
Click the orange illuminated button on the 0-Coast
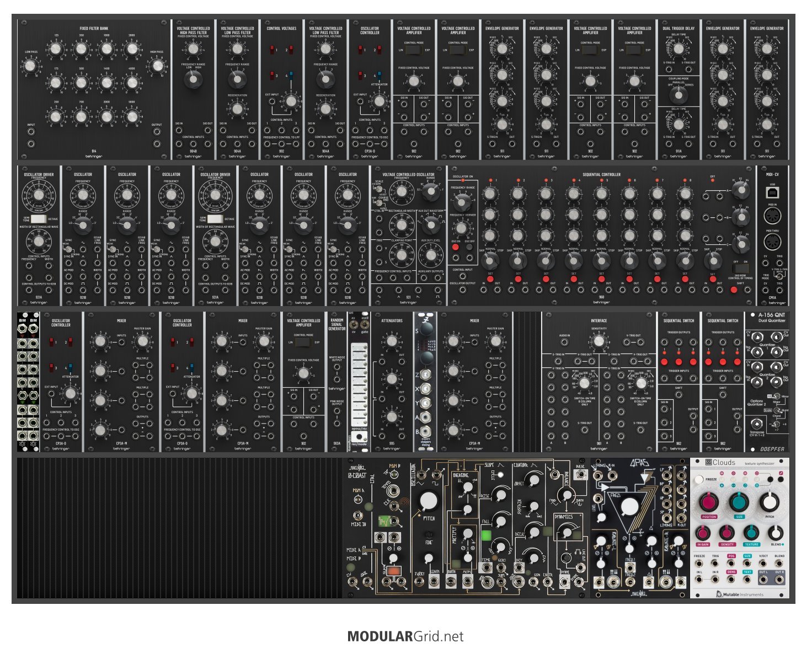click(393, 571)
